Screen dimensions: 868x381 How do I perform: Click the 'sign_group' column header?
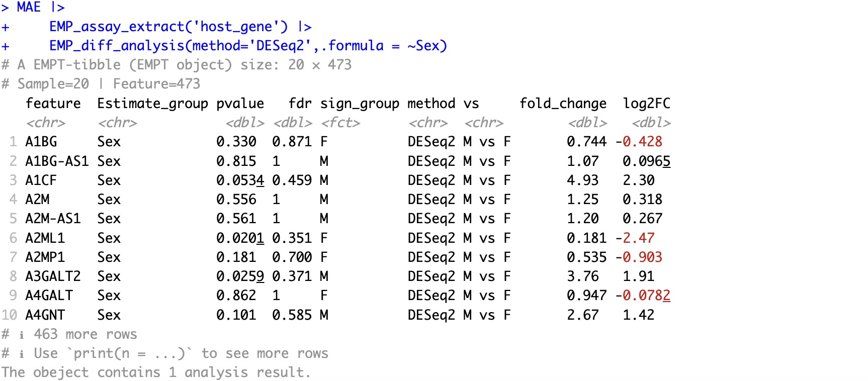point(360,104)
